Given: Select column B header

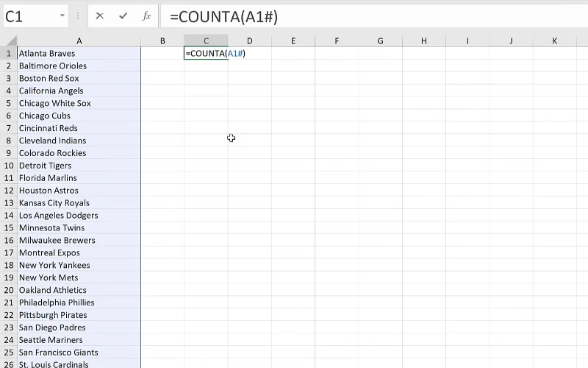Looking at the screenshot, I should (162, 40).
